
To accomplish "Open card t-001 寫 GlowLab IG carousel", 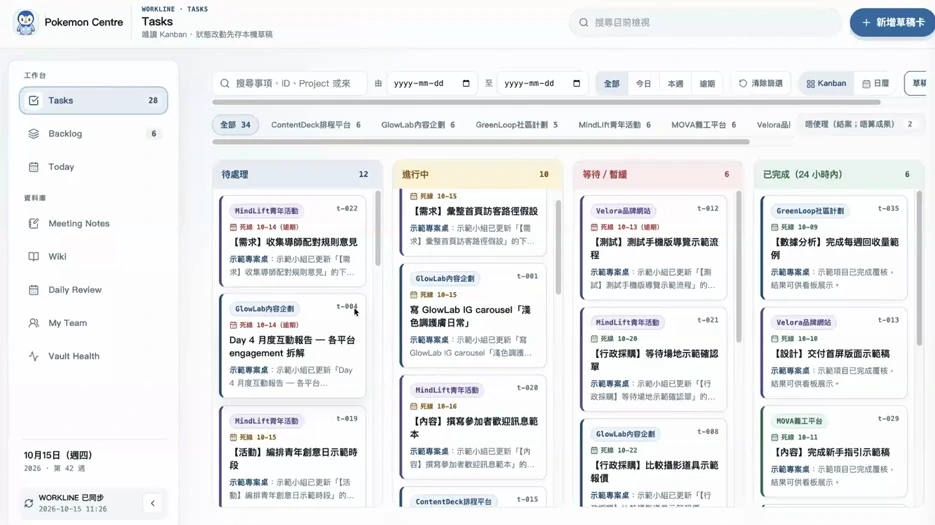I will (473, 316).
